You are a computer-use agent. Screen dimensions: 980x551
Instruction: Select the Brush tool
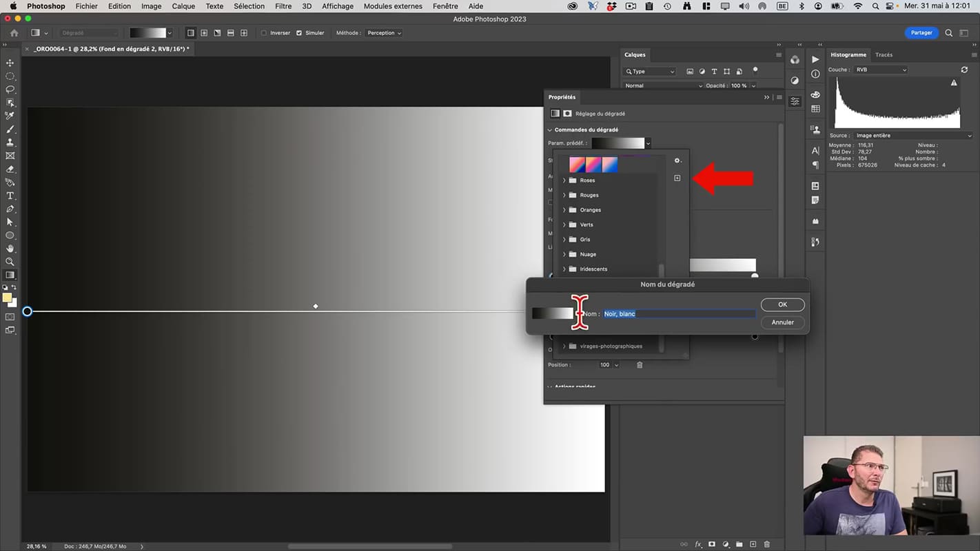click(x=10, y=129)
